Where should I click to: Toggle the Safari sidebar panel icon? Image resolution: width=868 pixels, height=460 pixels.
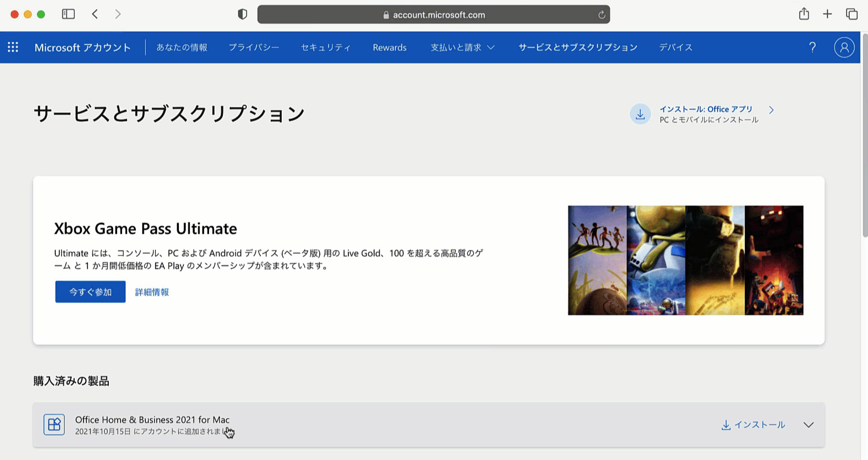pyautogui.click(x=68, y=14)
